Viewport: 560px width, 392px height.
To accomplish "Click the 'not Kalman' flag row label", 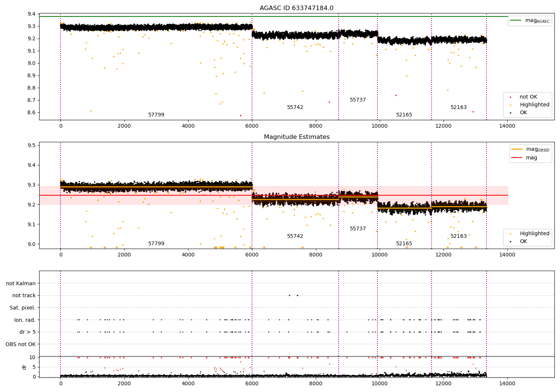I will pos(21,283).
